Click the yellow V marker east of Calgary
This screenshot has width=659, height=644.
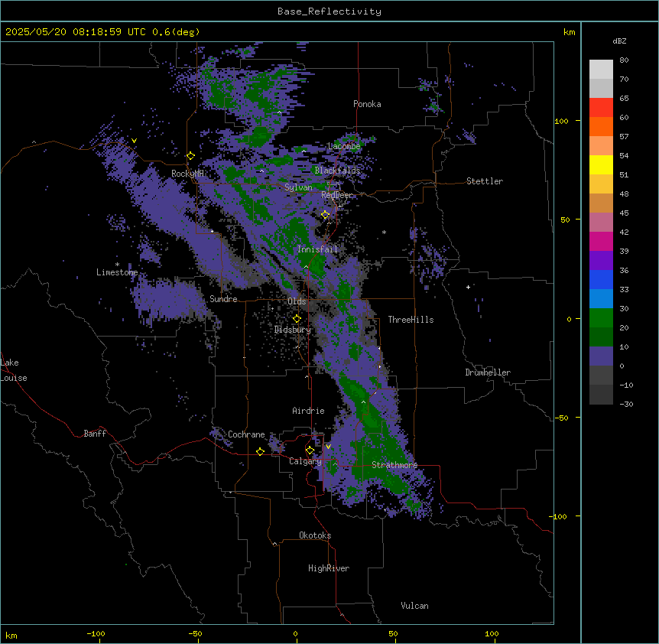(x=328, y=447)
